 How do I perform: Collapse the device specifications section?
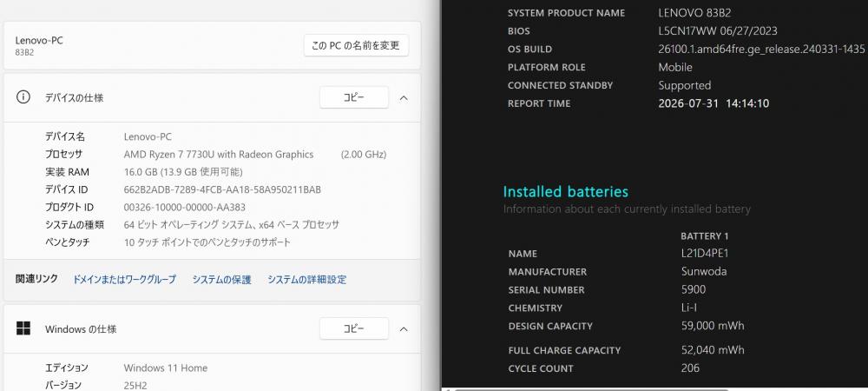pyautogui.click(x=404, y=98)
